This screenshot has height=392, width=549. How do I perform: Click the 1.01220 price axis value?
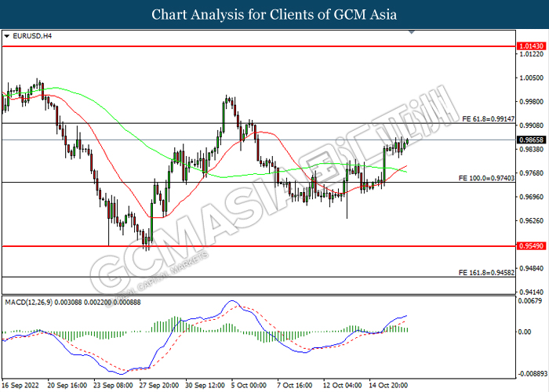pyautogui.click(x=532, y=54)
